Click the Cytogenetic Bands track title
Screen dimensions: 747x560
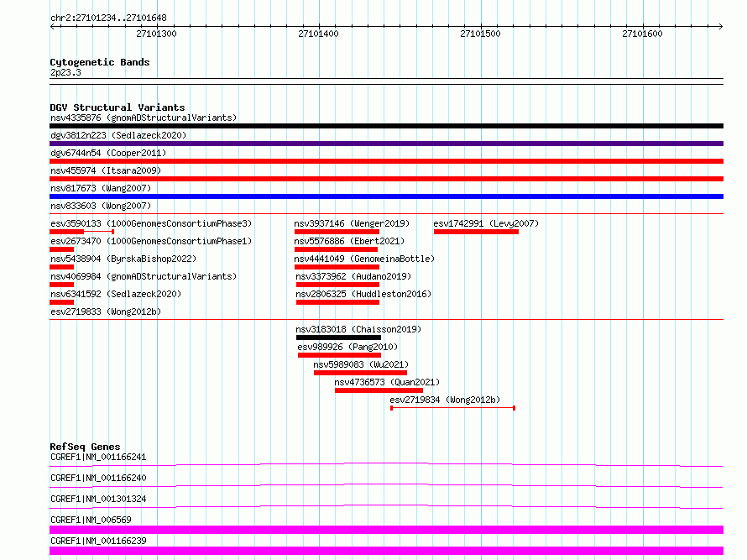100,62
